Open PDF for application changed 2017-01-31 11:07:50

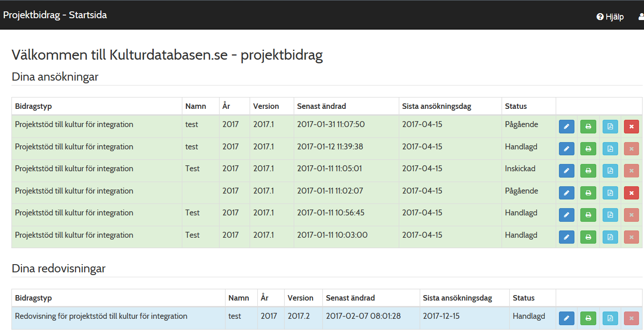(610, 127)
